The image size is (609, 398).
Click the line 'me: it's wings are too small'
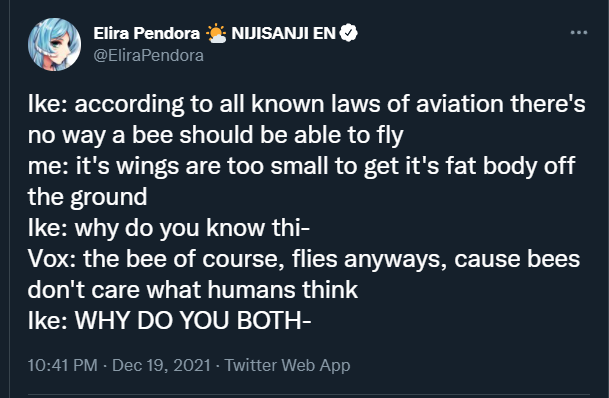coord(301,166)
